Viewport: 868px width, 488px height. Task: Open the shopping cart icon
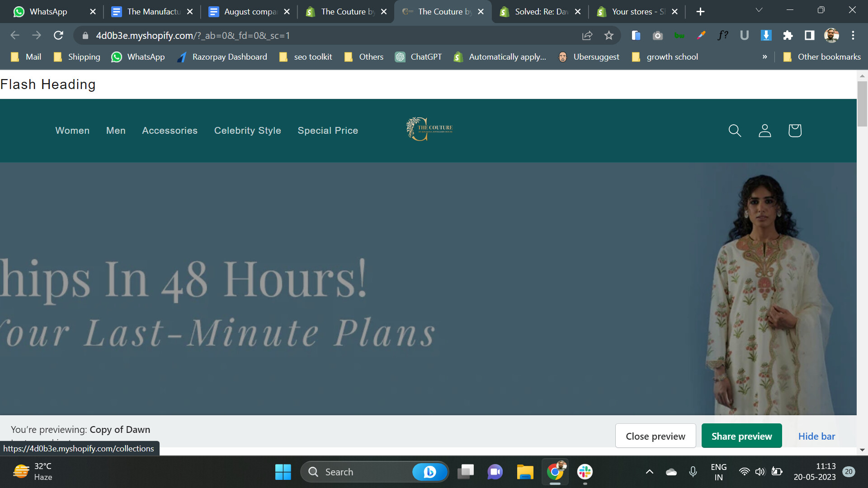[795, 131]
